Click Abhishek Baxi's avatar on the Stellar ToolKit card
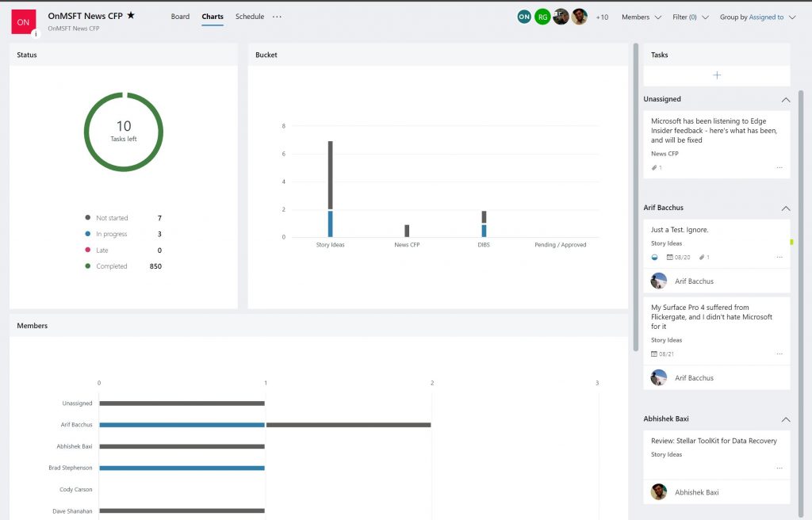The width and height of the screenshot is (812, 520). tap(659, 491)
